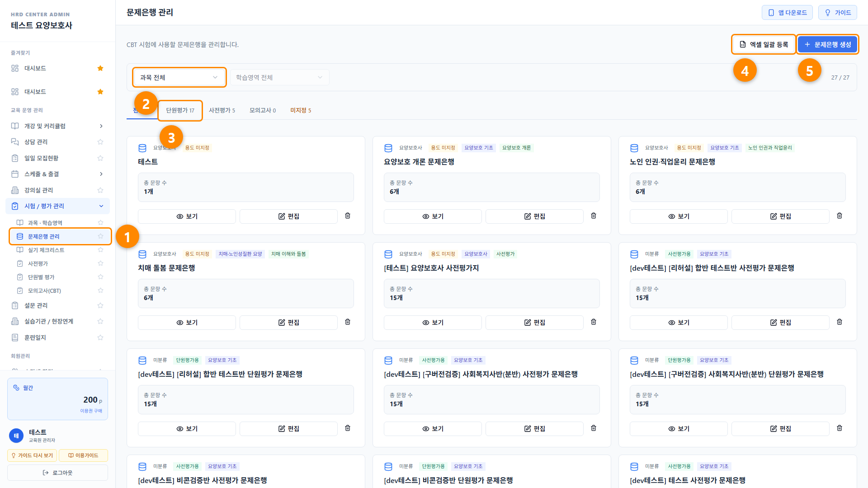Open the 학습영역 전체 dropdown
Viewport: 868px width, 488px height.
click(x=280, y=77)
